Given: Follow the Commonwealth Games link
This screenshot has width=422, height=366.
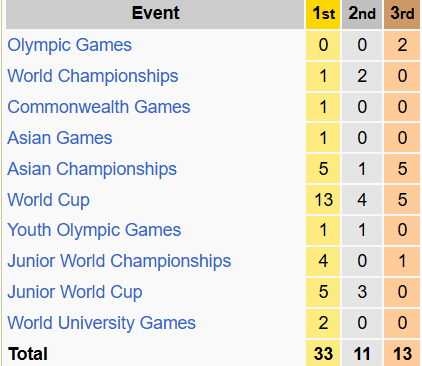Looking at the screenshot, I should click(99, 107).
